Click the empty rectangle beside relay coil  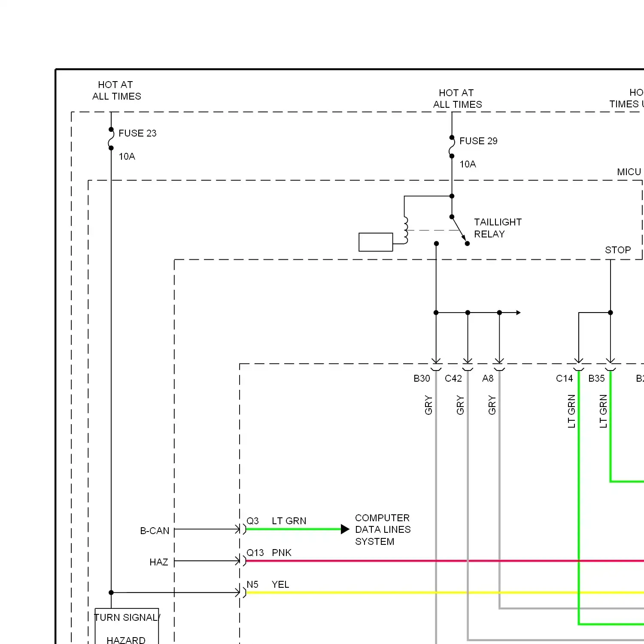point(376,242)
